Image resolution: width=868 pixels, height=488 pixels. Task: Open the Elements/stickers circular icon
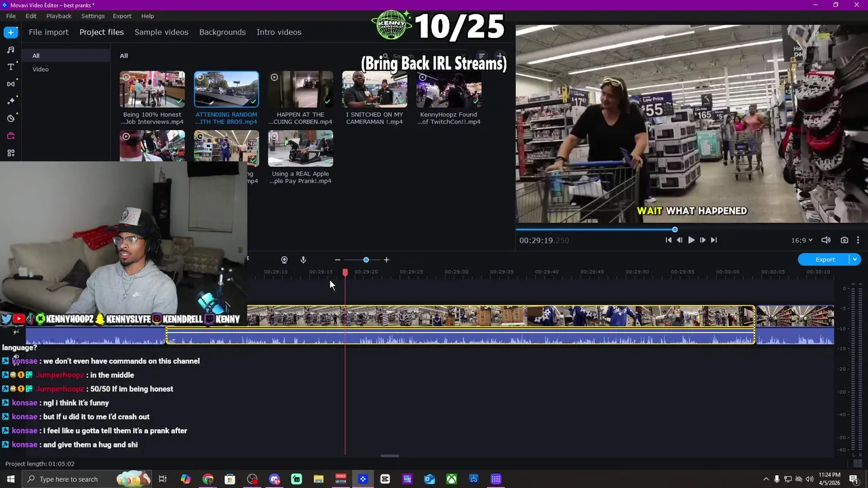coord(10,118)
